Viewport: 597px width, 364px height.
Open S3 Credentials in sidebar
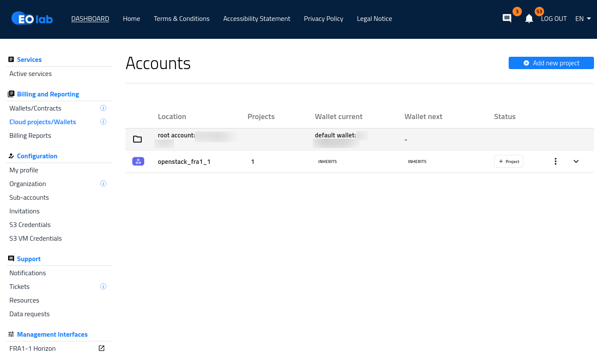[x=30, y=225]
